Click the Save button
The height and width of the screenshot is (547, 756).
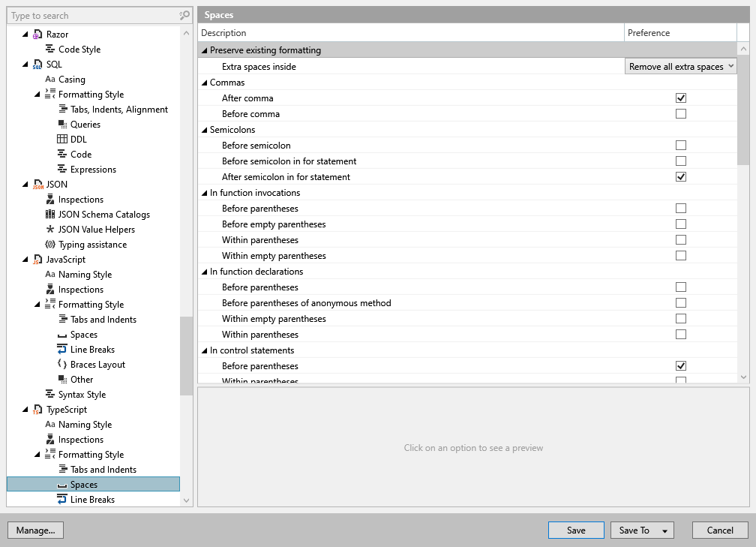coord(576,530)
